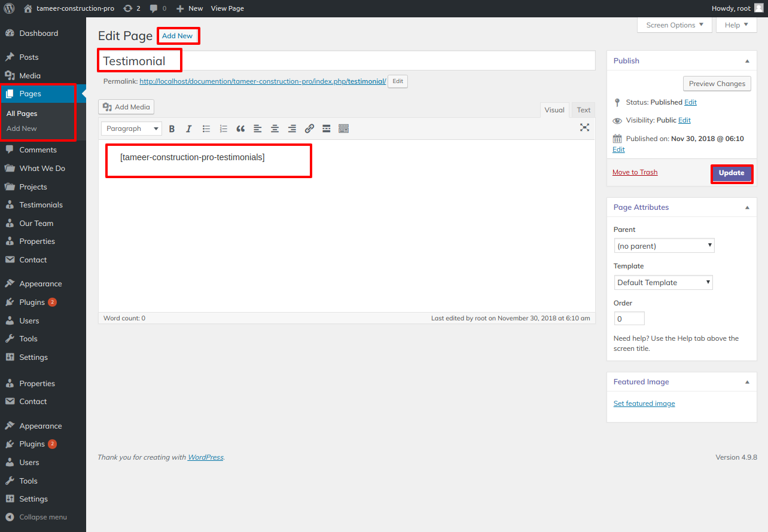Click the shortcode text in the editor body
This screenshot has height=532, width=768.
192,158
